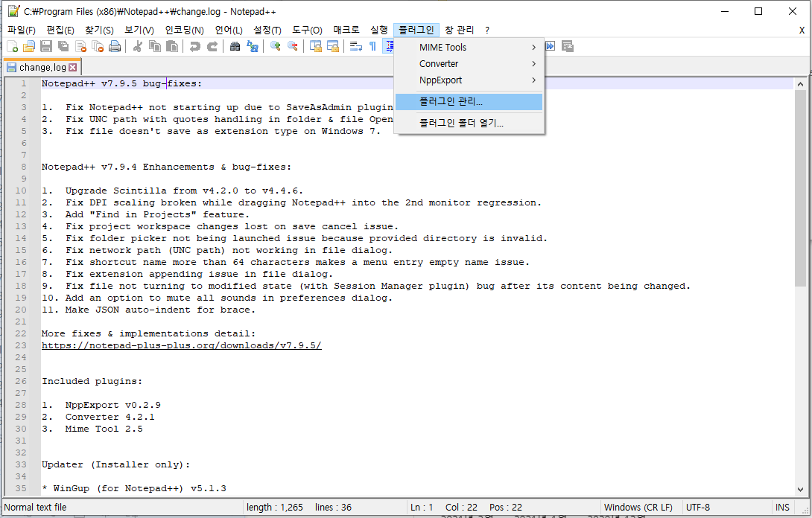
Task: Open the 인코딩(N) menu
Action: pyautogui.click(x=184, y=30)
